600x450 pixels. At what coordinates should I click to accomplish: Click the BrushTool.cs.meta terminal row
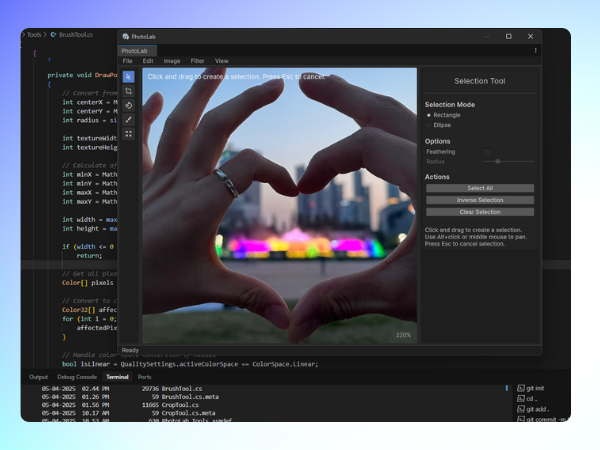(x=130, y=397)
